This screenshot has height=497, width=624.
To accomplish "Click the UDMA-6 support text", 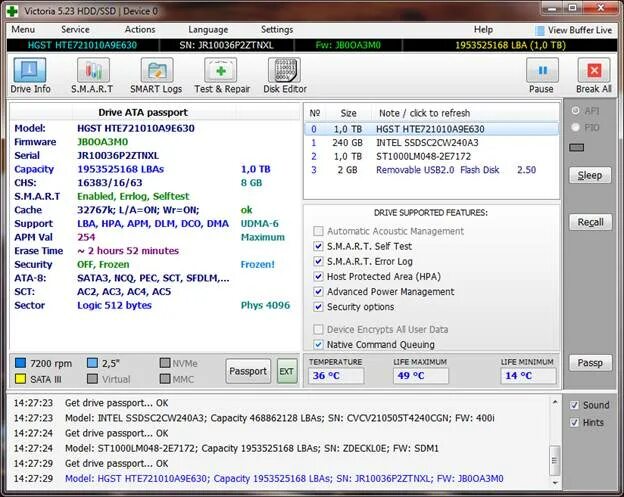I will click(x=259, y=224).
